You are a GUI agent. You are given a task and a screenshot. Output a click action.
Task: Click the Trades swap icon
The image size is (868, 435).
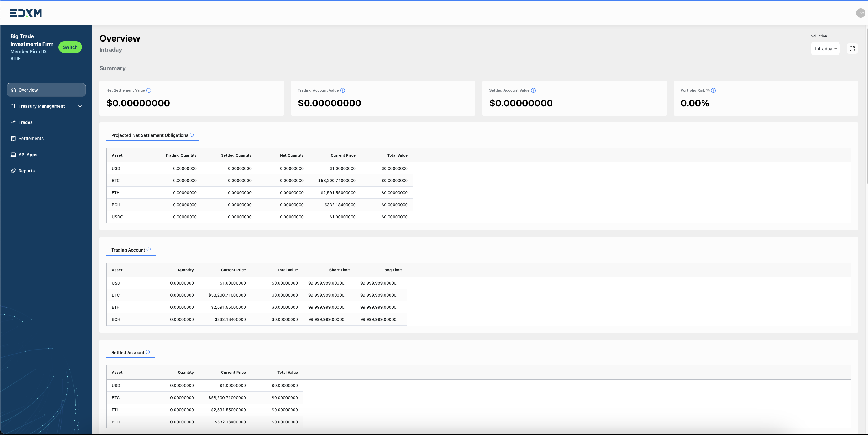click(x=14, y=122)
